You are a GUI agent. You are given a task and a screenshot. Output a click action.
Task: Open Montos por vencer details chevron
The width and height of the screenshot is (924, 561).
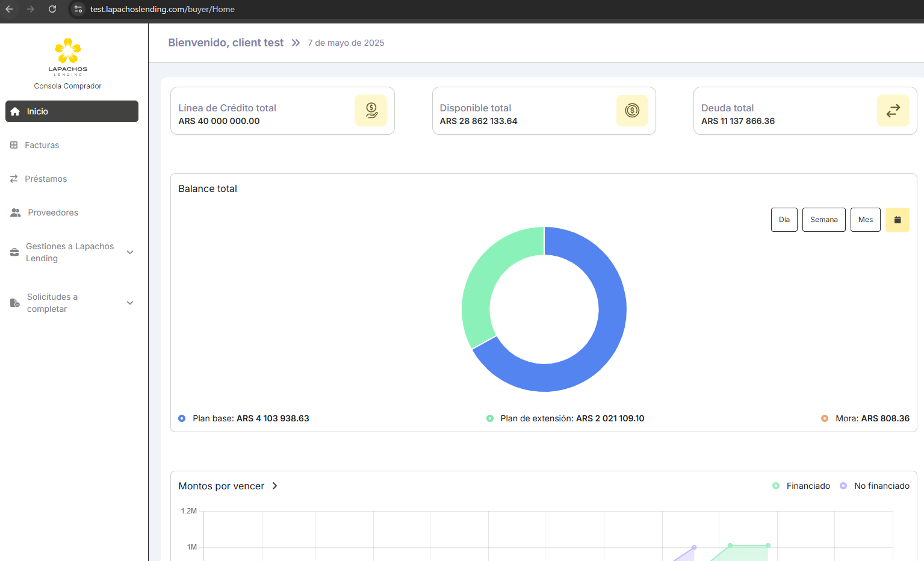275,486
